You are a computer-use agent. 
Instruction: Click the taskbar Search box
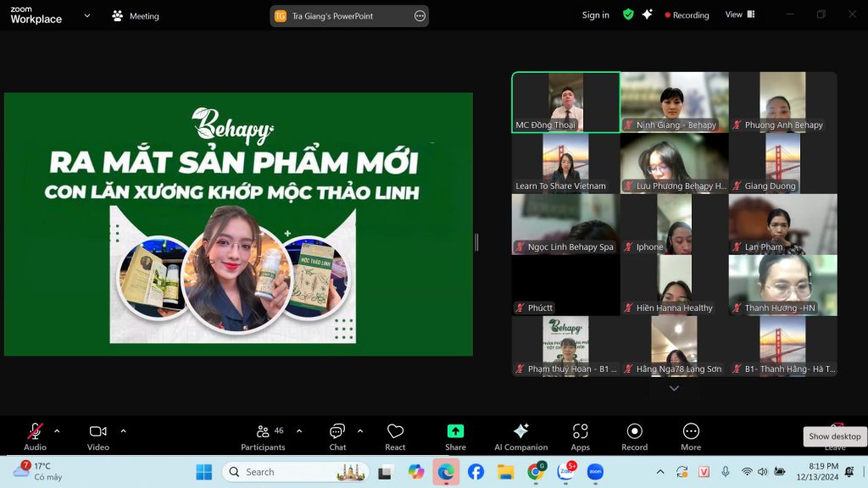coord(295,472)
